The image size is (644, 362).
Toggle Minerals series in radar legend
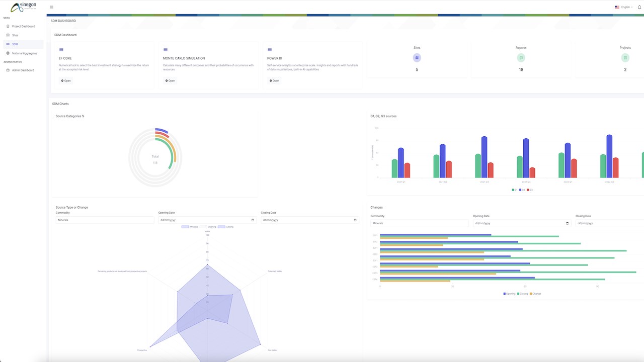(190, 227)
